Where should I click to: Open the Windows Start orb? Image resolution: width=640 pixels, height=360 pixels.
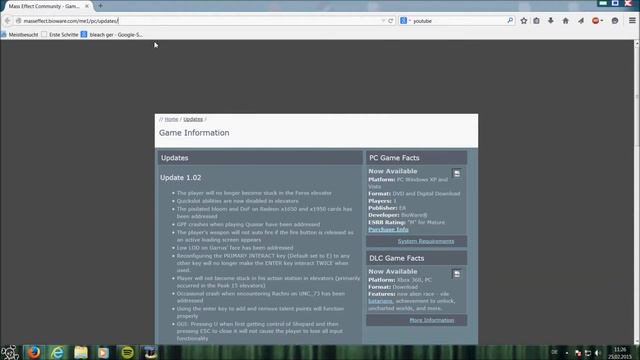pos(10,352)
